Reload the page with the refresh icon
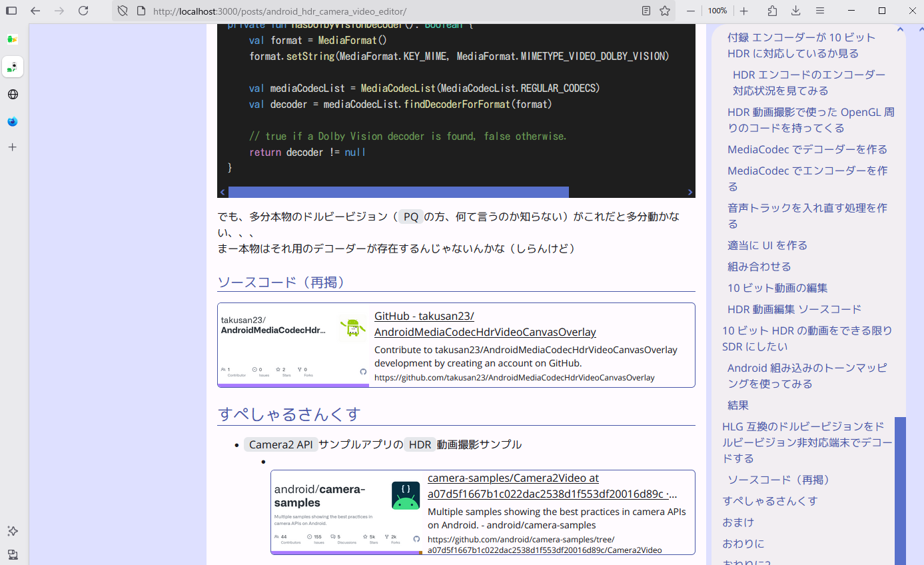The height and width of the screenshot is (565, 924). (83, 11)
